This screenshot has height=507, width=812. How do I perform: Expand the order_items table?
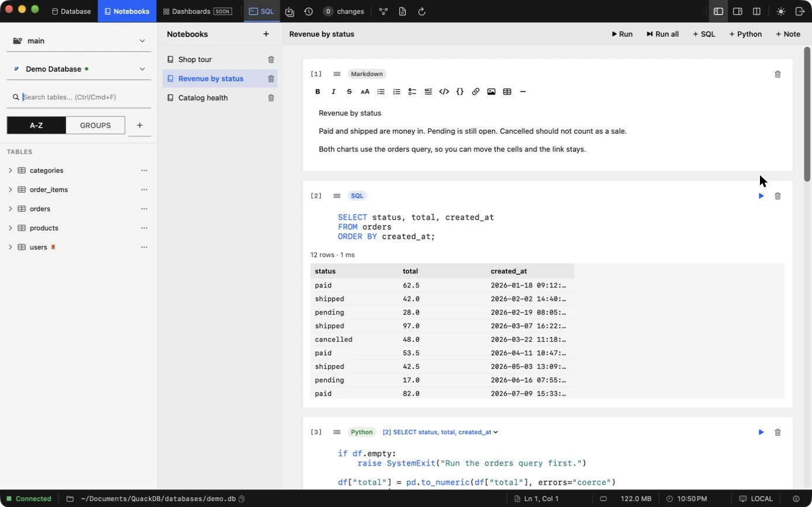[10, 190]
